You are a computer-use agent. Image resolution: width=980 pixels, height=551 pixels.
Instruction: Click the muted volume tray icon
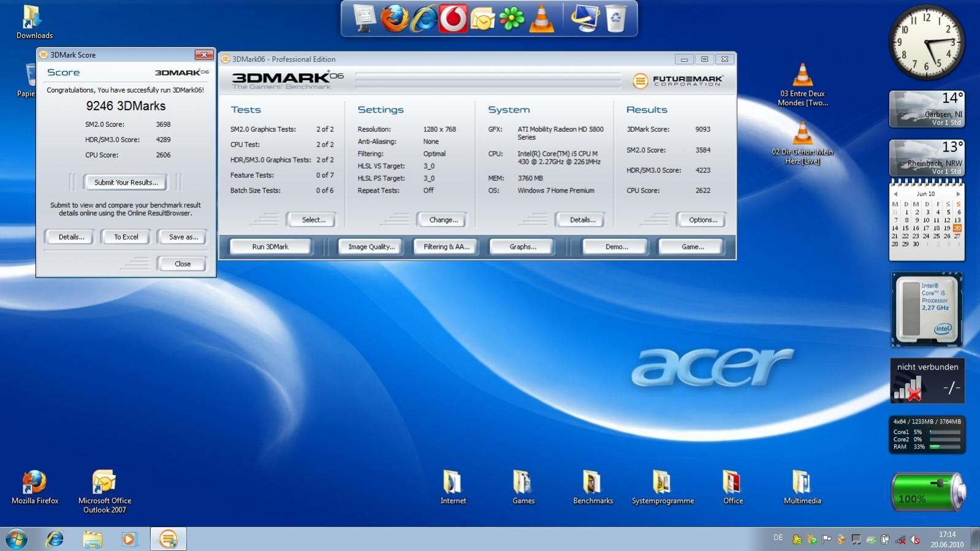point(915,539)
